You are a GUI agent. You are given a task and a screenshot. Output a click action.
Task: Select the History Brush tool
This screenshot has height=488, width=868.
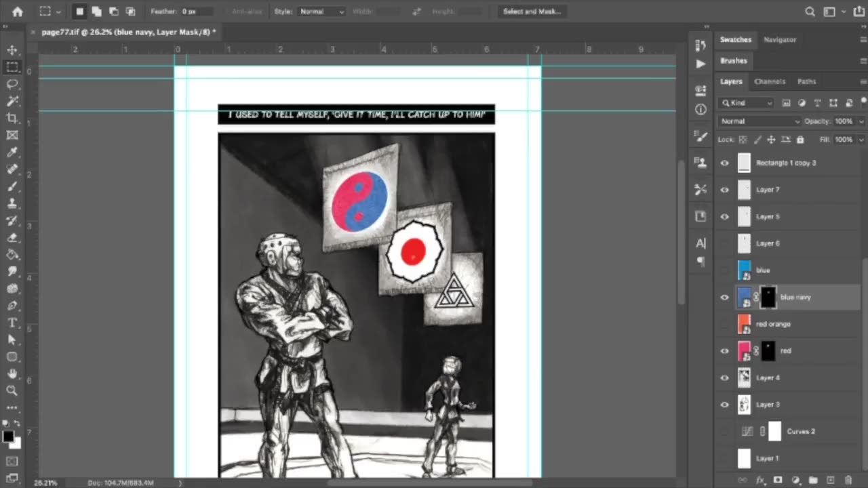12,221
